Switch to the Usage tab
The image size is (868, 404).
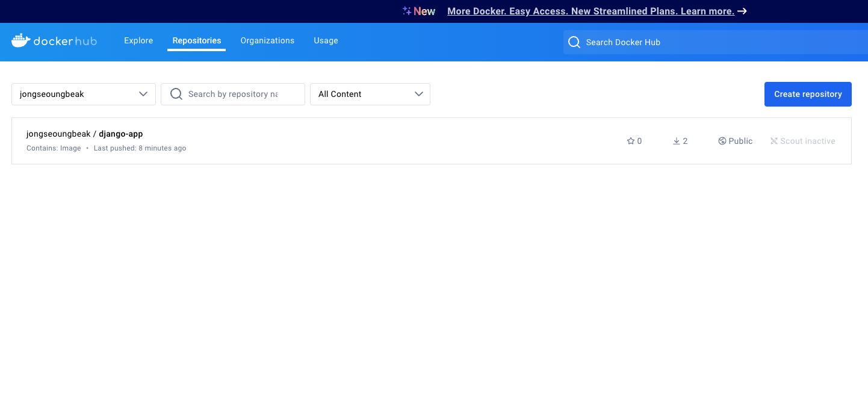tap(326, 40)
